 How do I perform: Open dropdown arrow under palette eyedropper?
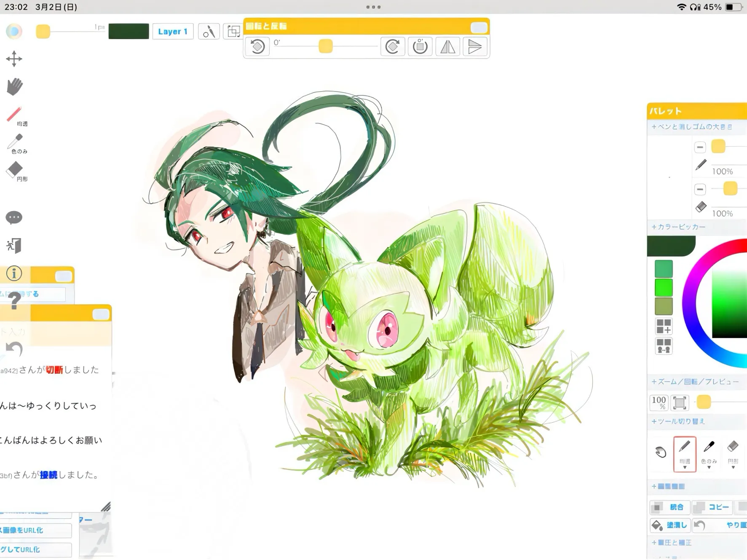tap(709, 467)
